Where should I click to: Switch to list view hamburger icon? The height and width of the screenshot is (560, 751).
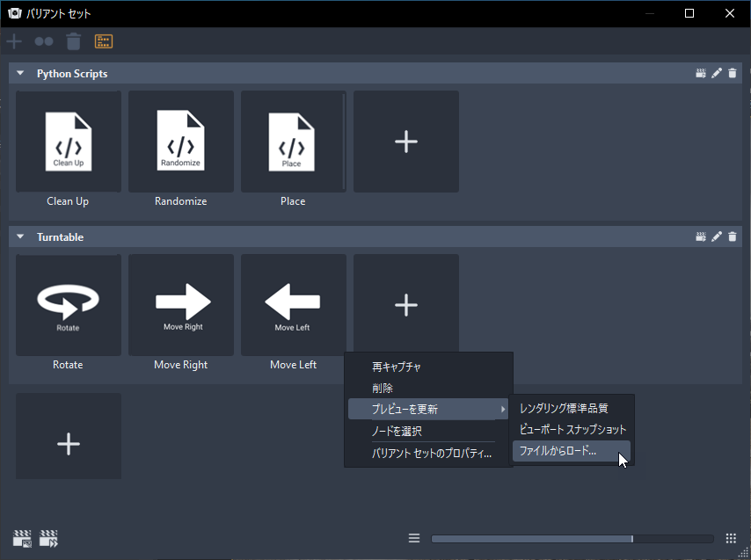[414, 538]
